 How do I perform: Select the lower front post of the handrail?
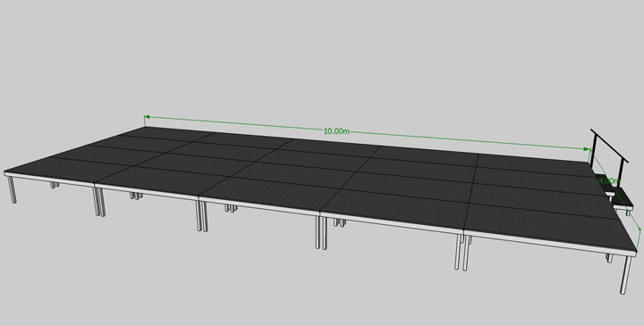pyautogui.click(x=622, y=175)
